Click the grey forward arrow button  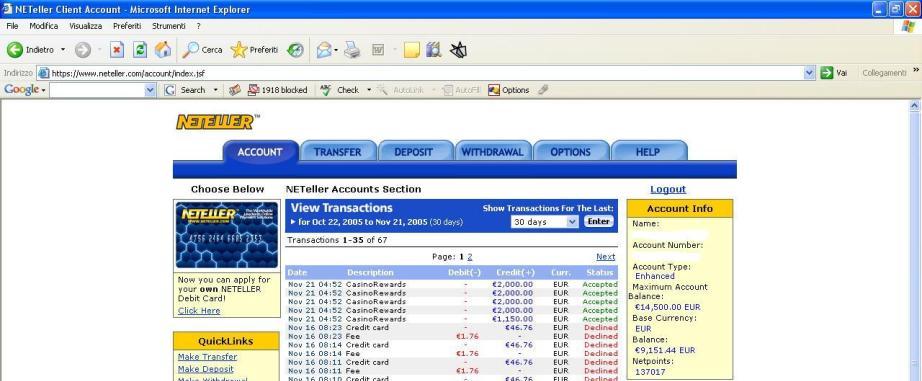(x=83, y=50)
